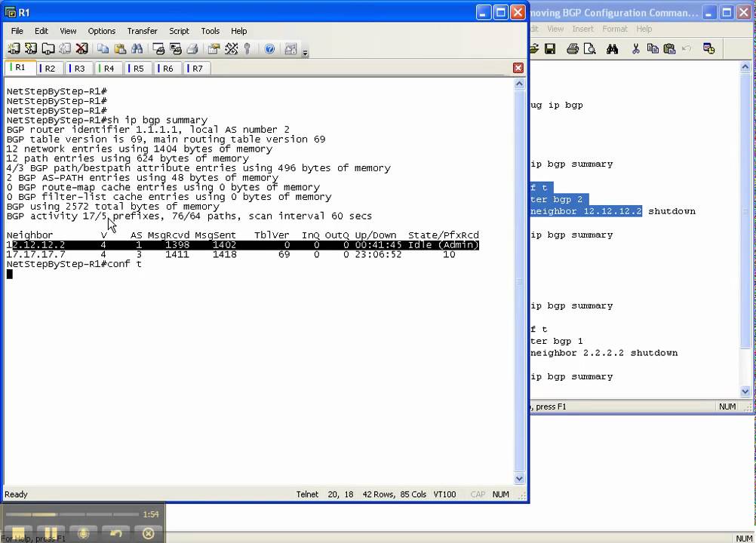This screenshot has width=756, height=543.
Task: Click the Disconnect session icon with red X
Action: pos(82,48)
